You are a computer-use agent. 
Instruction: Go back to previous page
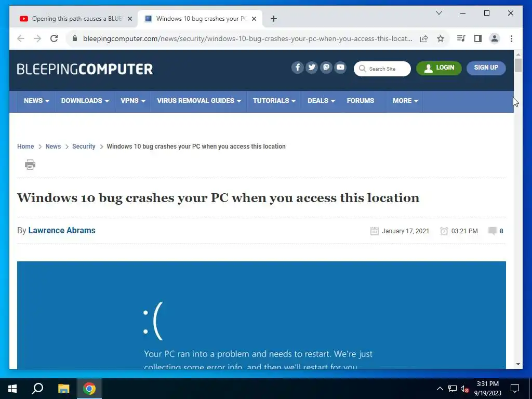coord(21,38)
